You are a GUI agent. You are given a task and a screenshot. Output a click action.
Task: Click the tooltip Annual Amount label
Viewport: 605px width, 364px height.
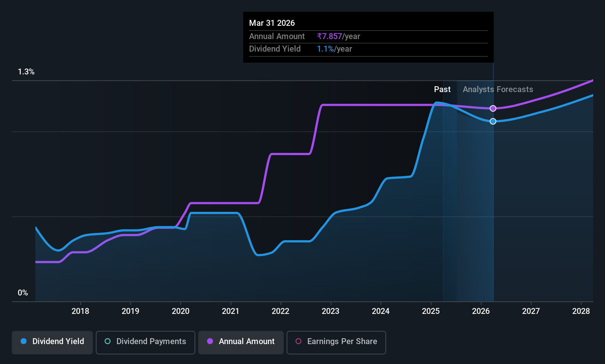click(277, 36)
